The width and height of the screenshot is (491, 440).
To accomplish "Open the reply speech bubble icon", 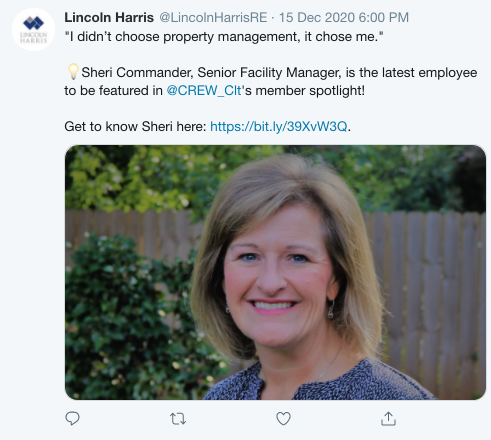I will (72, 419).
